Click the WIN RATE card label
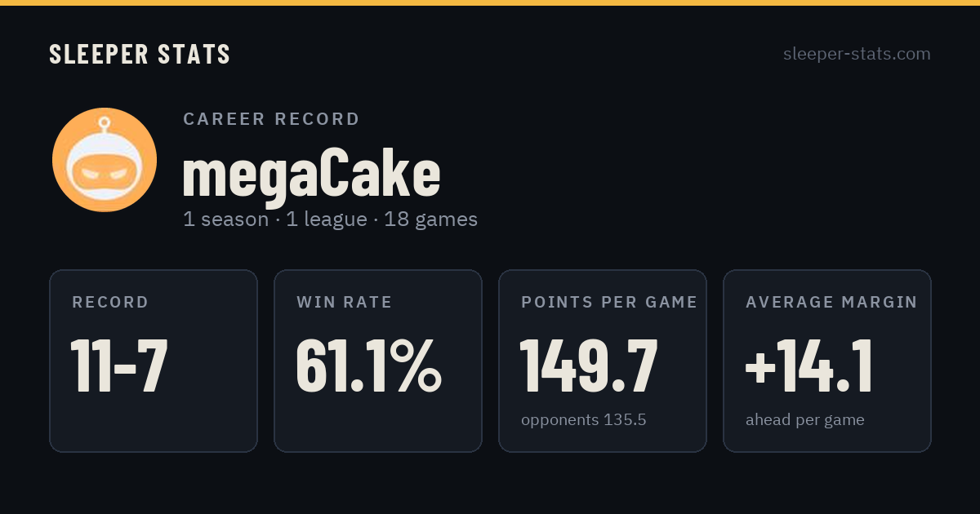The image size is (980, 514). pos(345,303)
